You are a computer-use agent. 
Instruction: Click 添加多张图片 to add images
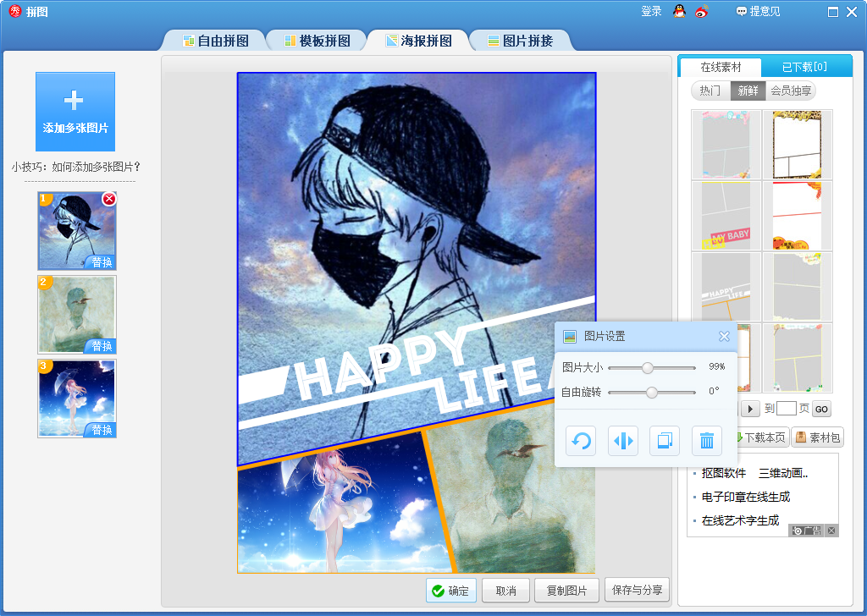pyautogui.click(x=75, y=112)
